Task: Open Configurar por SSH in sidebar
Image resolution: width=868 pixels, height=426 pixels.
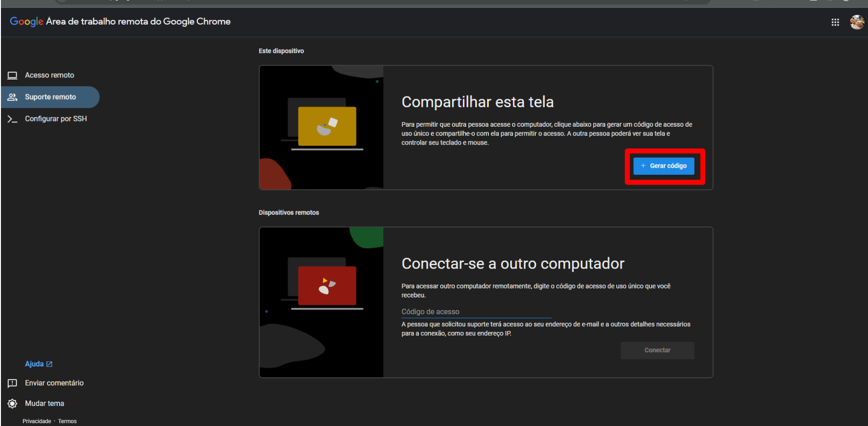Action: pyautogui.click(x=50, y=119)
